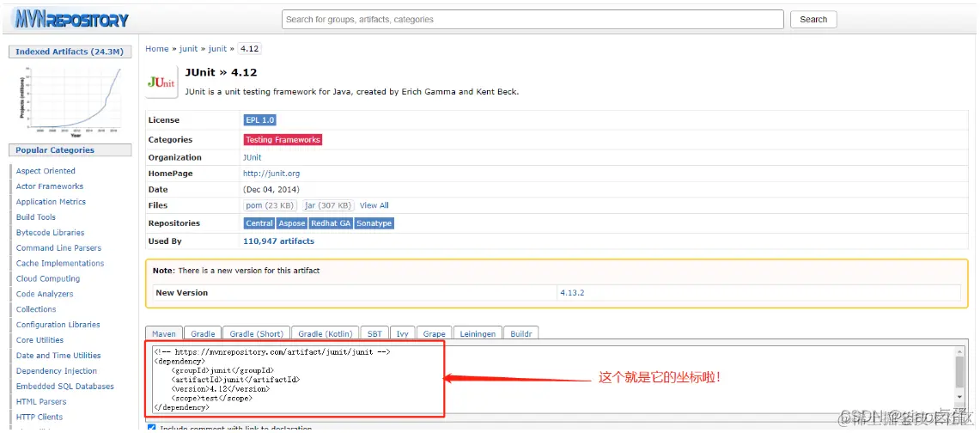Switch to the Gradle (Short) tab
This screenshot has width=980, height=433.
[256, 333]
